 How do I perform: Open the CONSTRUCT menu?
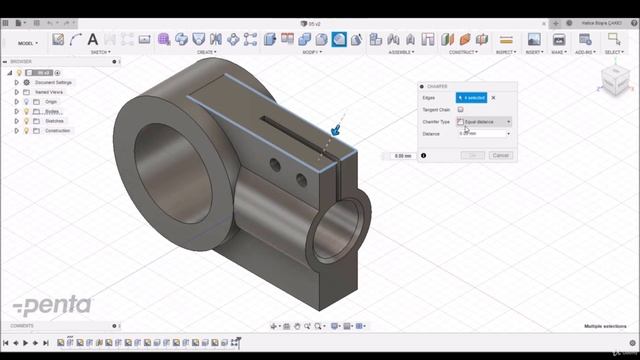[464, 52]
